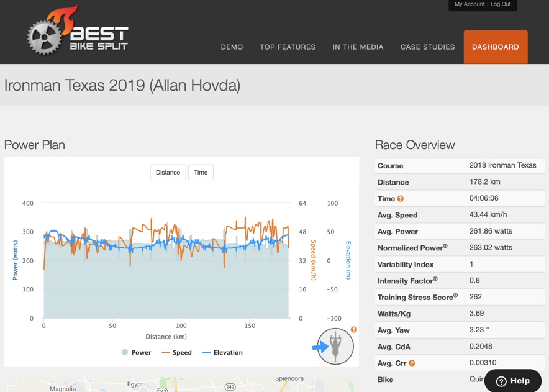Go to In The Media page
The height and width of the screenshot is (392, 549).
[x=358, y=47]
